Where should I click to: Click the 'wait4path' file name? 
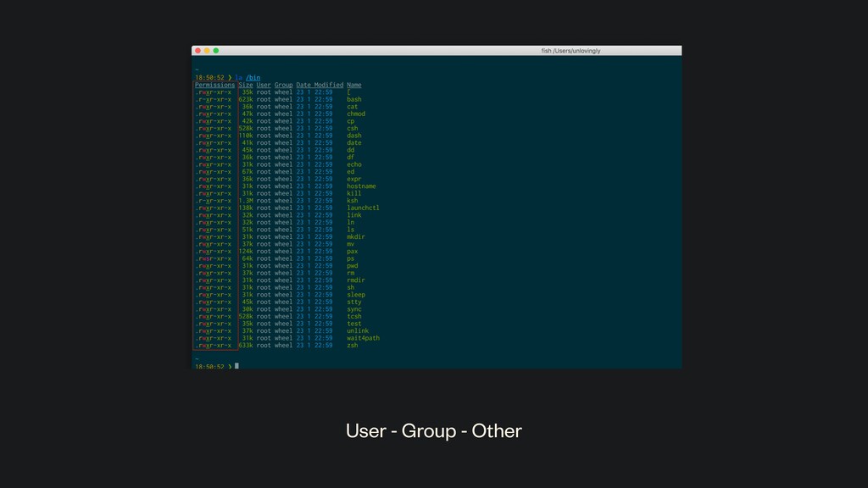(x=363, y=338)
